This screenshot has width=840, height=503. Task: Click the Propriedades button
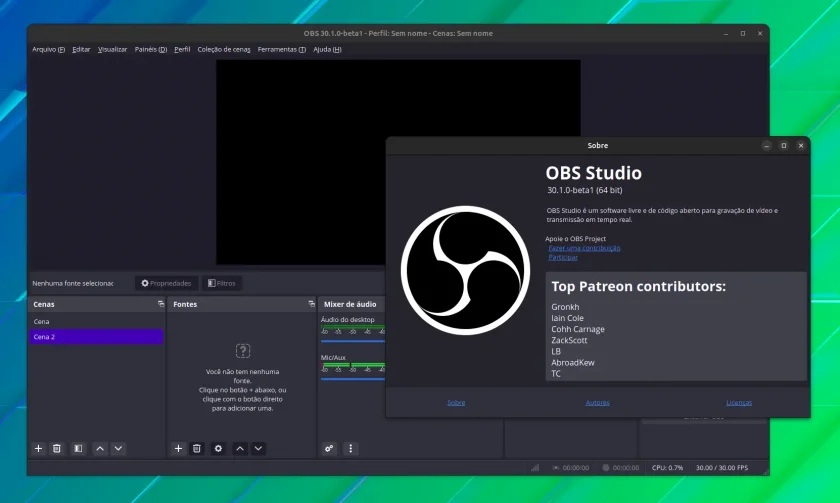click(166, 283)
